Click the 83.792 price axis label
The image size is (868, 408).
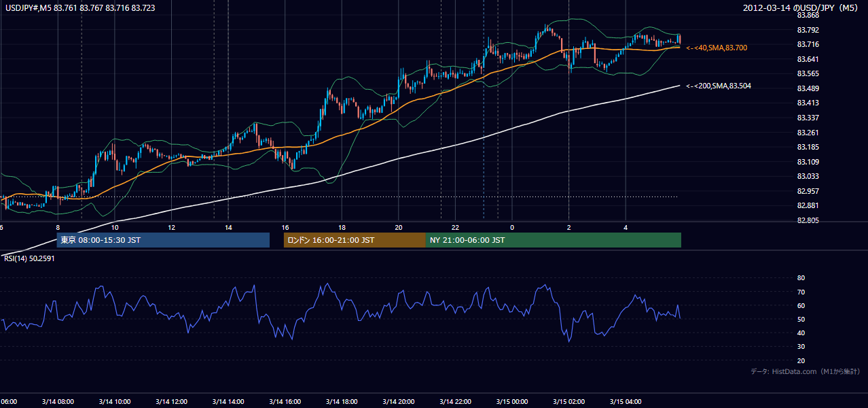tap(808, 30)
